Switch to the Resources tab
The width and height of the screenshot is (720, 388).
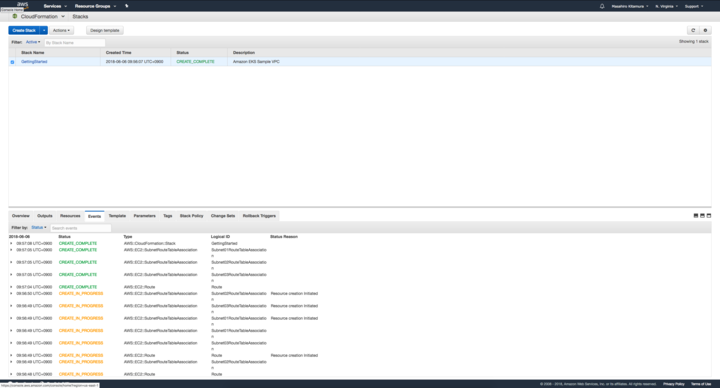tap(70, 216)
